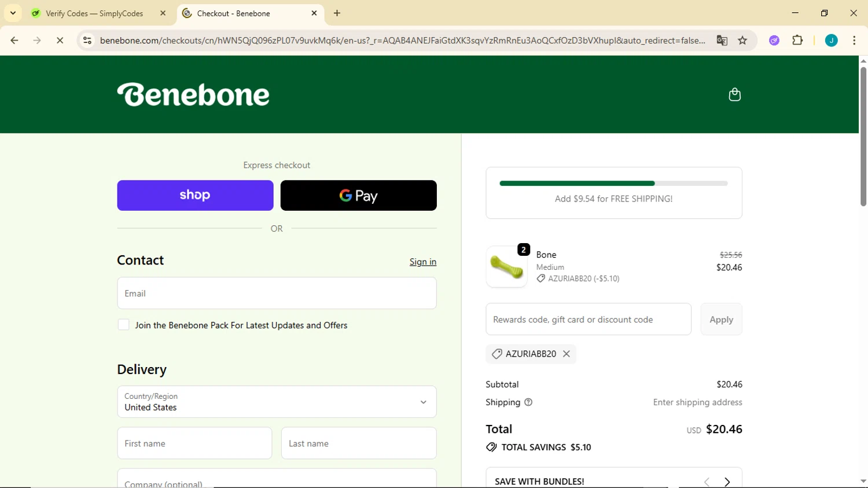868x488 pixels.
Task: Open a new browser tab
Action: point(337,13)
